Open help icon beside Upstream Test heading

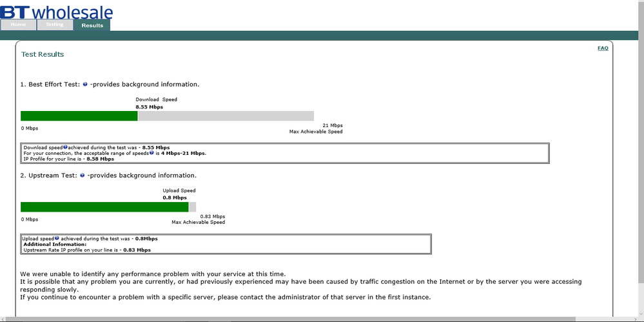tap(82, 176)
